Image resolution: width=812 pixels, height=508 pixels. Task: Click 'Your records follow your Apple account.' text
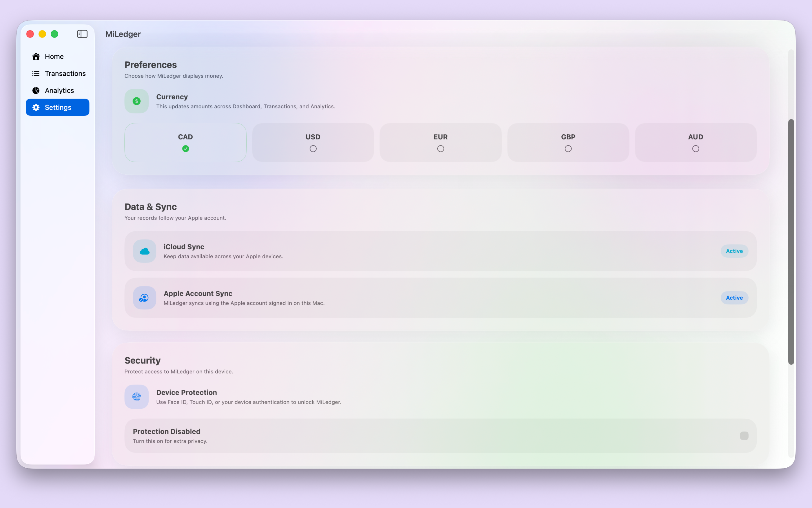coord(175,218)
